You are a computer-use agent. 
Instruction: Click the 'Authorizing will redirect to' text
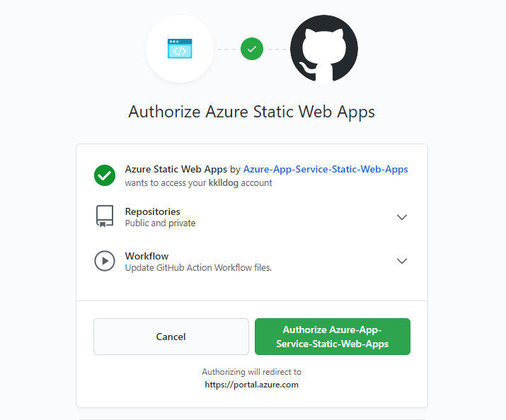(x=252, y=372)
